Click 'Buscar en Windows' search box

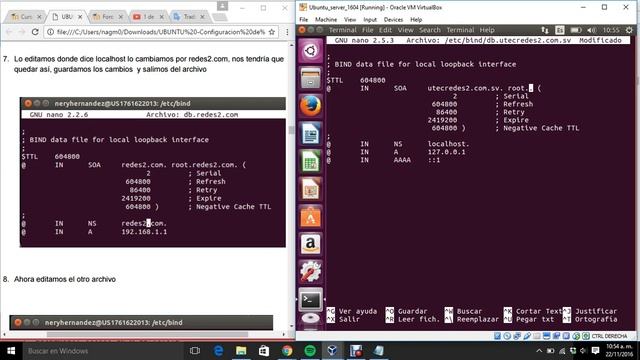coord(103,351)
